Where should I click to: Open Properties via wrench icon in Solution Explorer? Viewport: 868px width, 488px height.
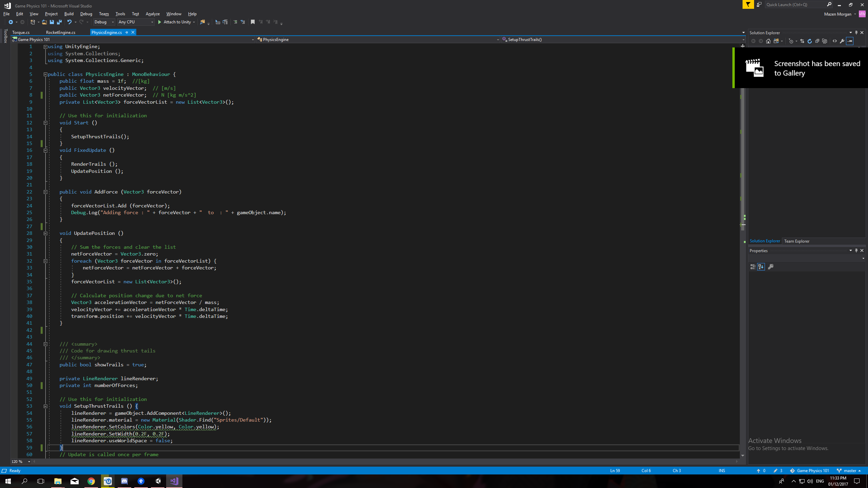pyautogui.click(x=842, y=41)
